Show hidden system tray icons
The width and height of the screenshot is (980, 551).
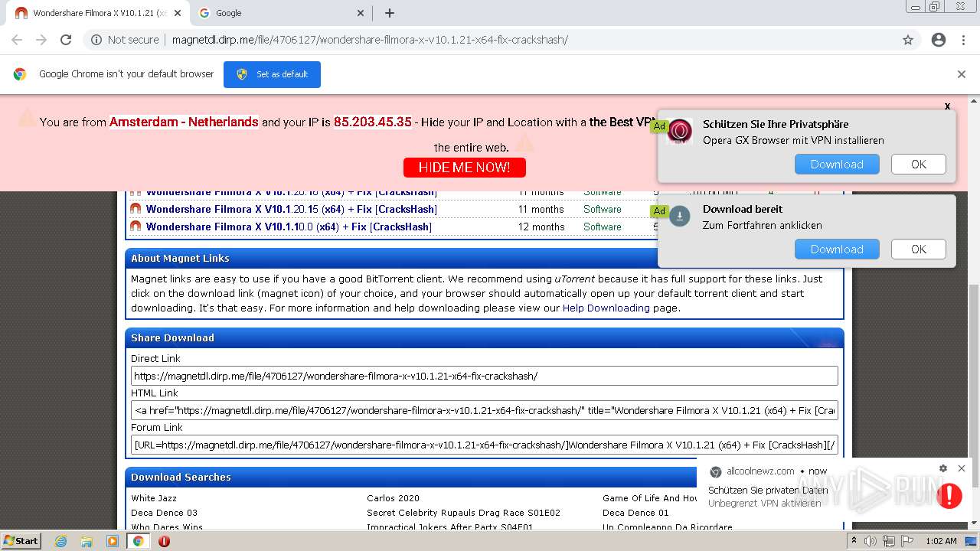point(854,541)
